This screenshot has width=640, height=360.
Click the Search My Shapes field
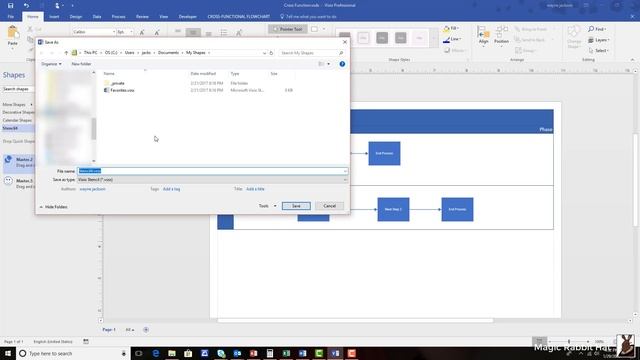(x=311, y=53)
